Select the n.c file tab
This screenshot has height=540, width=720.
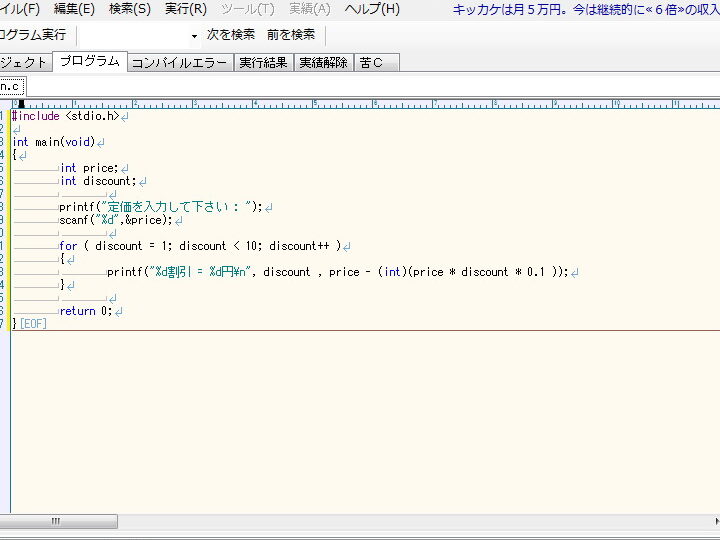(x=10, y=86)
